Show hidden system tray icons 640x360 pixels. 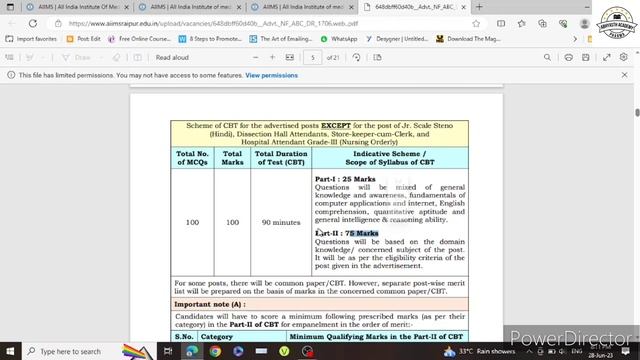coord(529,351)
